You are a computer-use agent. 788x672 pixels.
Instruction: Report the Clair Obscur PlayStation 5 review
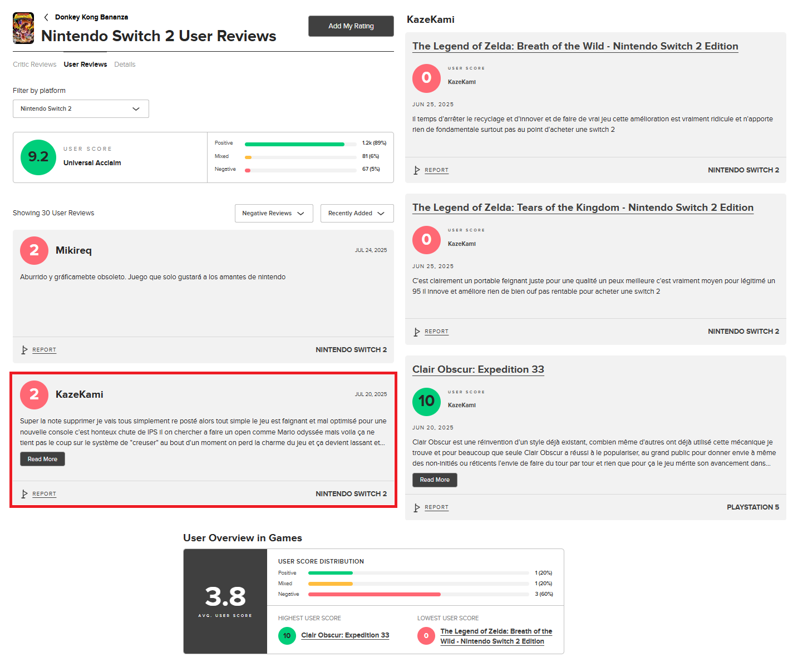point(436,507)
